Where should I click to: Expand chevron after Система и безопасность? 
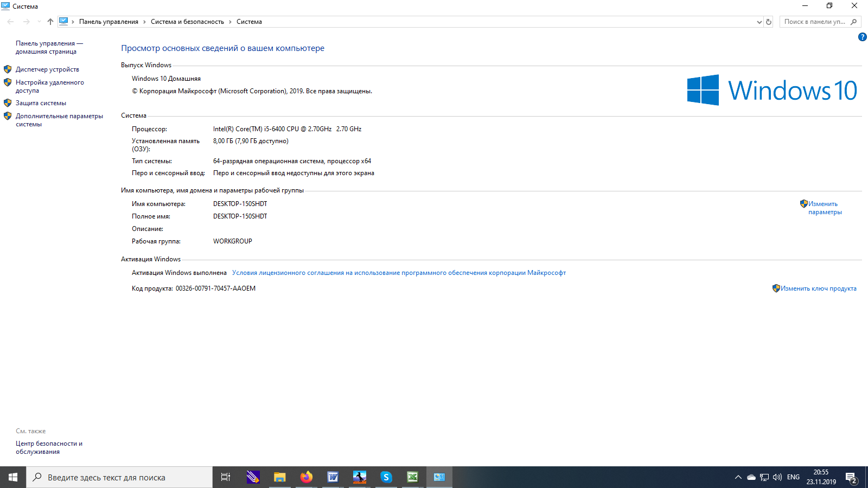click(231, 22)
